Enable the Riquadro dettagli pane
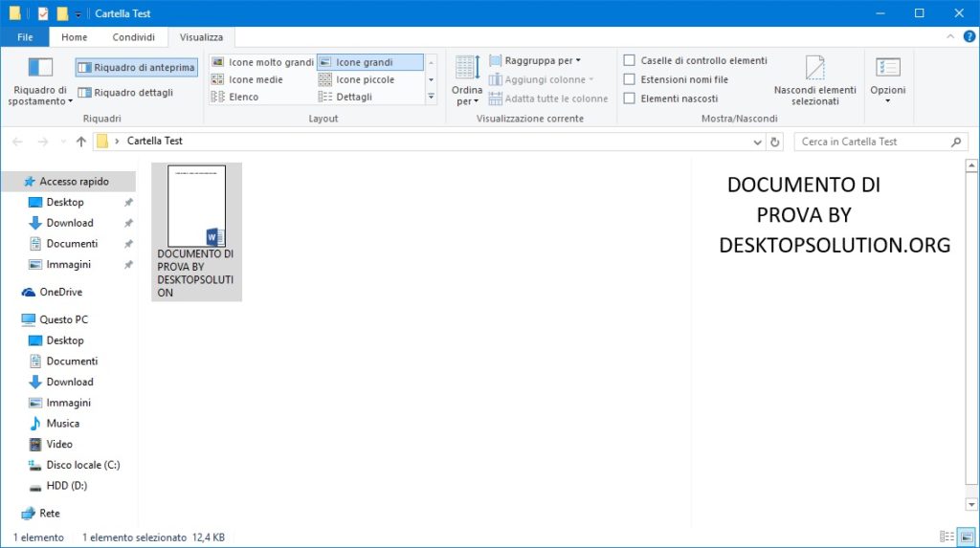Image resolution: width=980 pixels, height=548 pixels. (x=126, y=93)
